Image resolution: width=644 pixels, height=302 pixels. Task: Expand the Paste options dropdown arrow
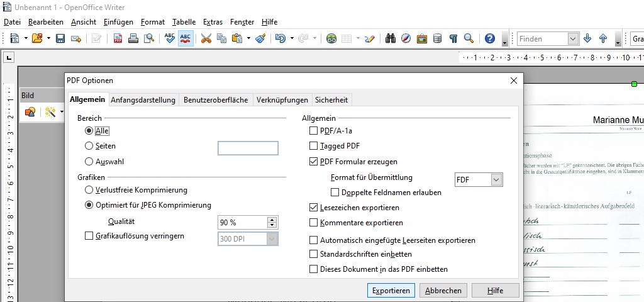click(x=248, y=38)
